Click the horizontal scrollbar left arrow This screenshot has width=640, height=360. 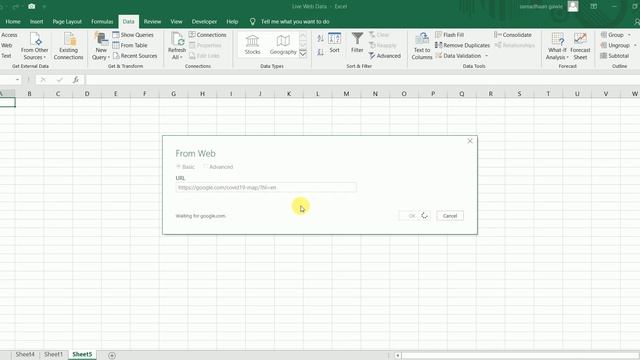pyautogui.click(x=397, y=356)
